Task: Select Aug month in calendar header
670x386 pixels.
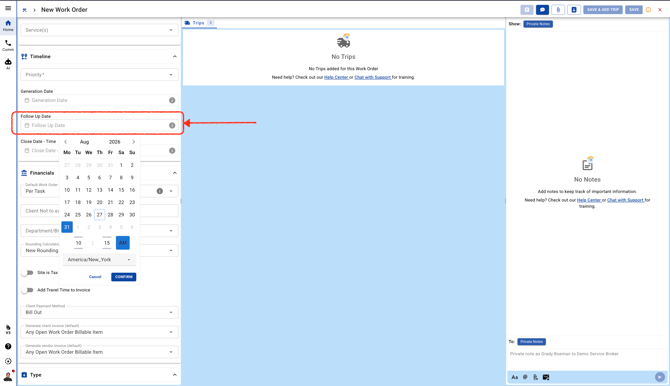Action: click(x=85, y=142)
